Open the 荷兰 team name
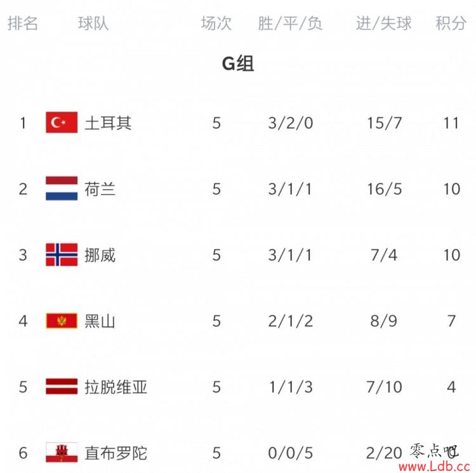 pyautogui.click(x=100, y=189)
